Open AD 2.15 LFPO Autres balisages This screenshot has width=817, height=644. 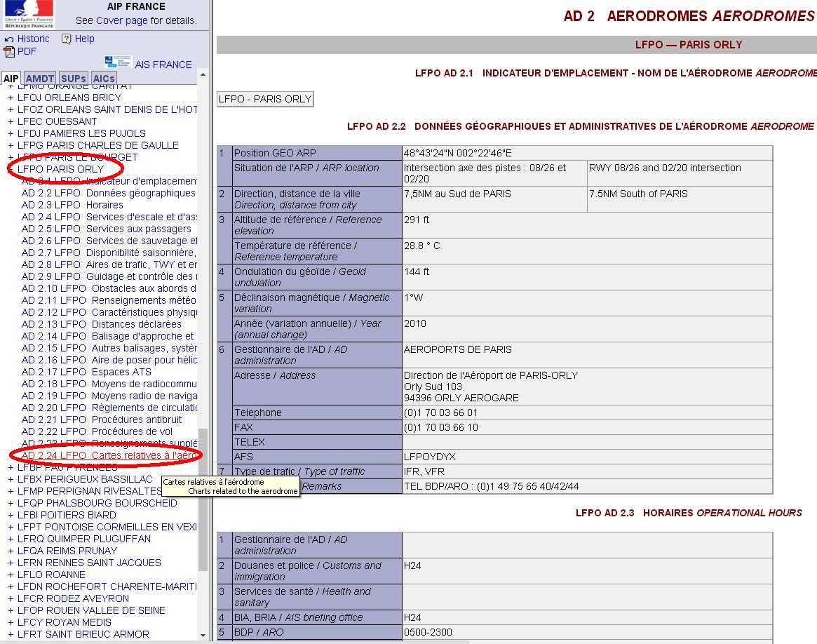(109, 348)
